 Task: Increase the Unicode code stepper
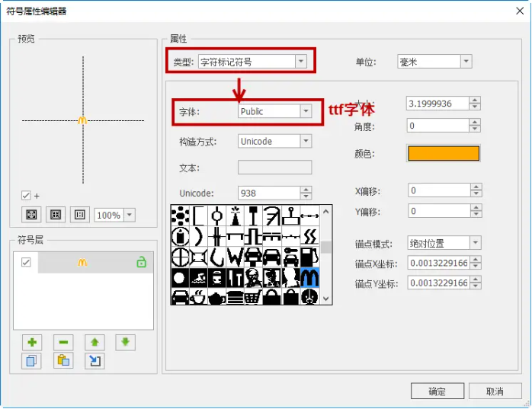pos(306,190)
